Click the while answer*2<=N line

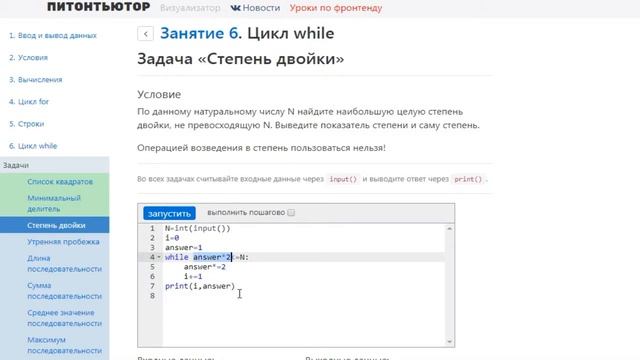[207, 257]
